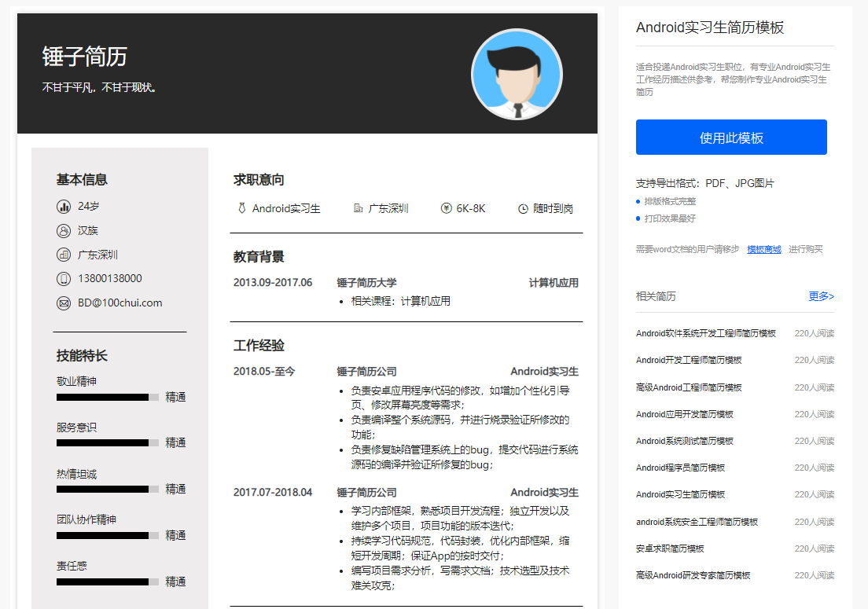Click the age icon beside 24岁

click(64, 207)
